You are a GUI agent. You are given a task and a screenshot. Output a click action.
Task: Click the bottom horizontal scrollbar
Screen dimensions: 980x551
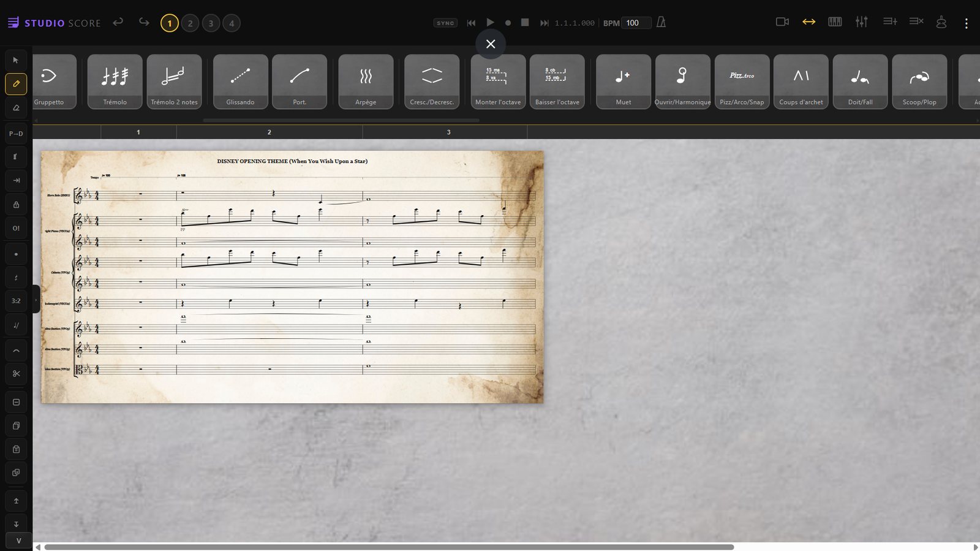pyautogui.click(x=389, y=547)
